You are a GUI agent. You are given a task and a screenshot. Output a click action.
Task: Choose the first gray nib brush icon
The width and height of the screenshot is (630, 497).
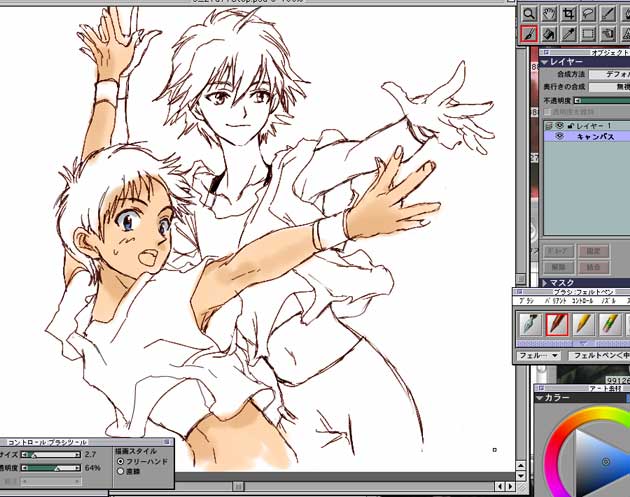(530, 325)
